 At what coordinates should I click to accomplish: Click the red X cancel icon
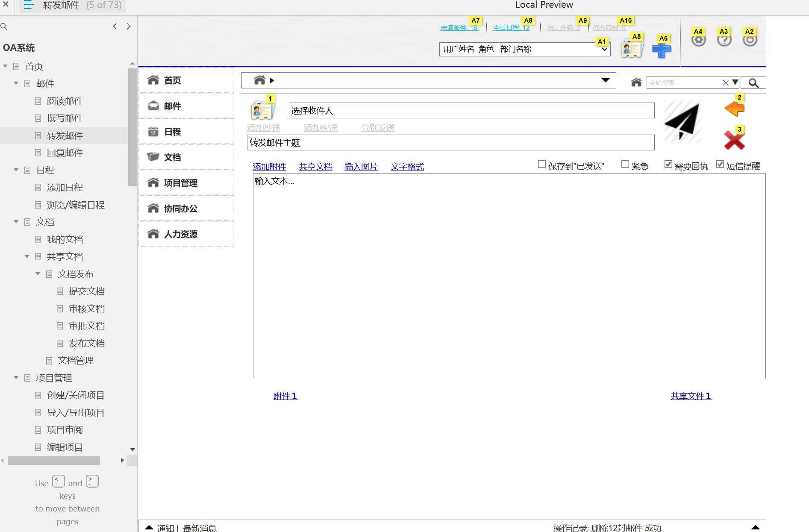[x=734, y=141]
